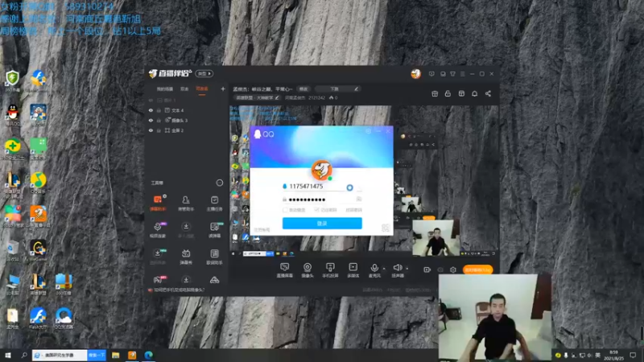
Task: Select the 全屏 2 source row
Action: pyautogui.click(x=186, y=130)
